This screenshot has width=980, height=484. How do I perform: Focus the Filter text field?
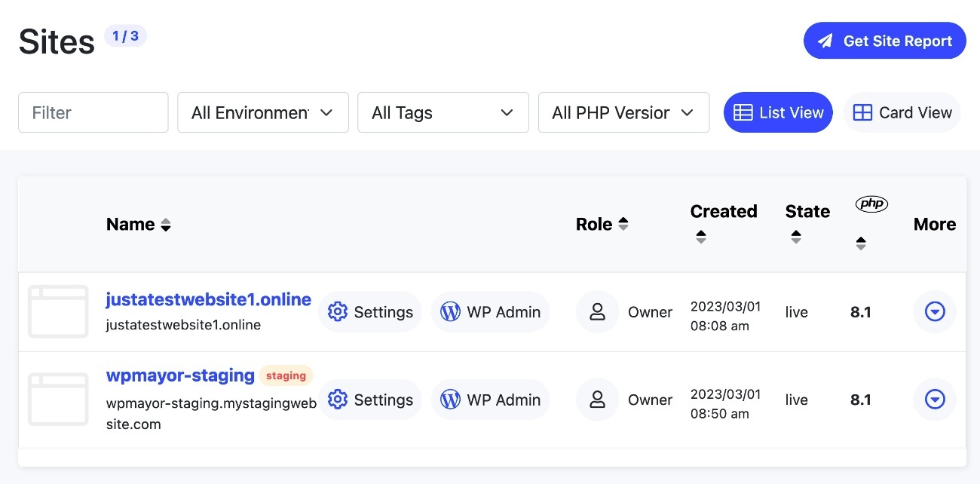point(93,112)
